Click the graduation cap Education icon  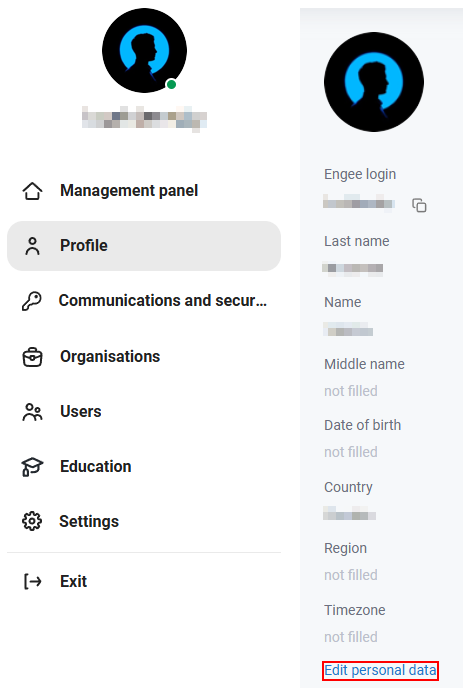(32, 467)
